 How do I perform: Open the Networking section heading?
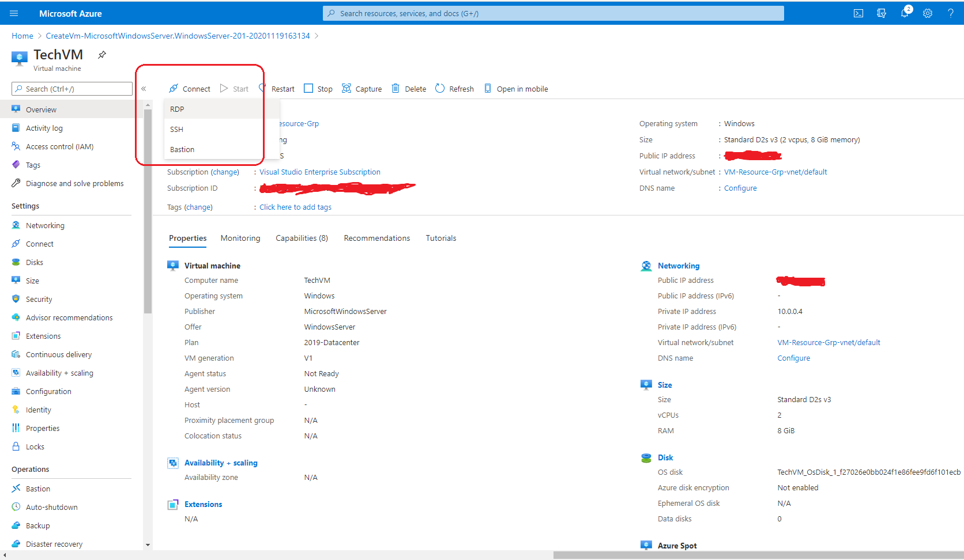point(679,266)
